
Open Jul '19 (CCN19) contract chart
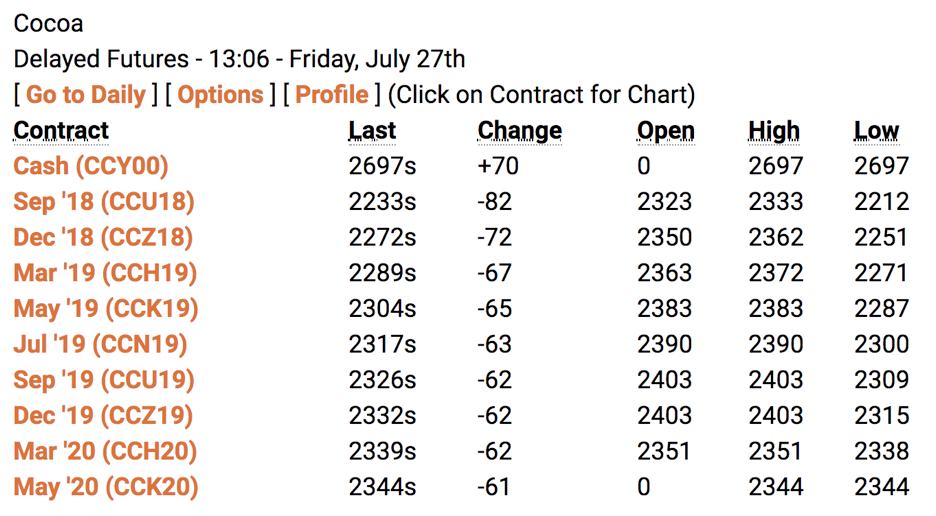pos(100,345)
